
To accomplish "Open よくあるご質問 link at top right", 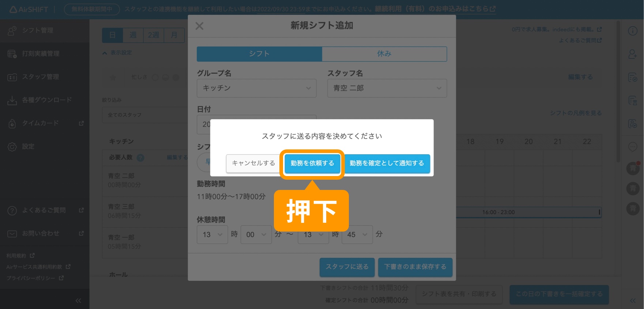I will pyautogui.click(x=580, y=41).
